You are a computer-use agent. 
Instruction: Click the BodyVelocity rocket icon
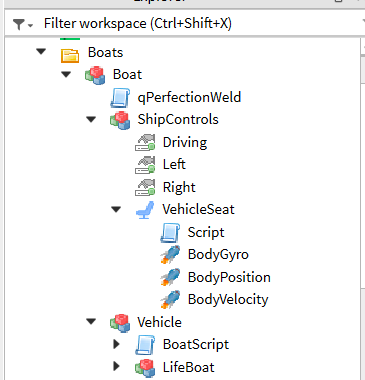pyautogui.click(x=170, y=300)
